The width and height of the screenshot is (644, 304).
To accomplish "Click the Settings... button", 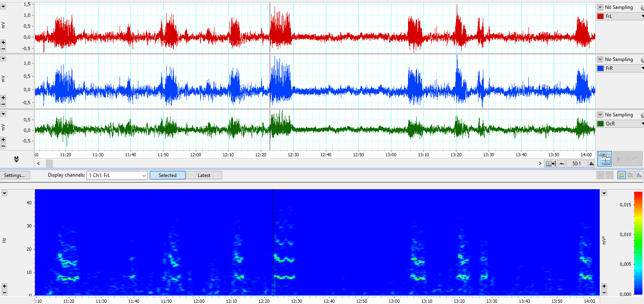I will click(x=15, y=175).
